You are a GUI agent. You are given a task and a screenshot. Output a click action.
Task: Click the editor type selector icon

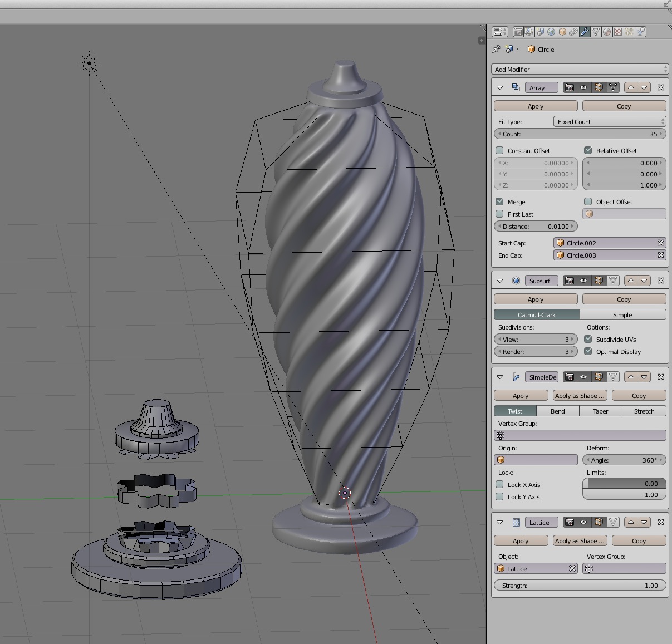pyautogui.click(x=500, y=32)
